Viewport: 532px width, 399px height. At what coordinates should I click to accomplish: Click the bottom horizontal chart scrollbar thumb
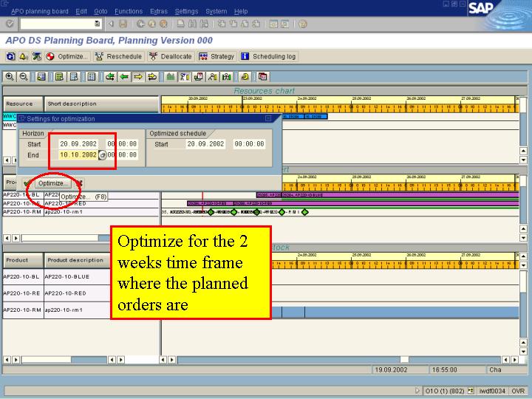[404, 360]
